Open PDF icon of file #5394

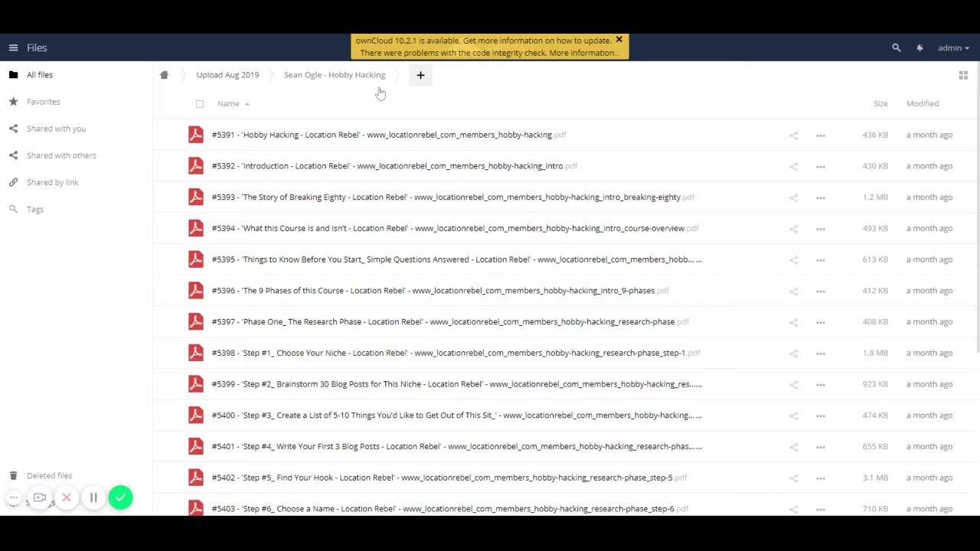[x=196, y=228]
